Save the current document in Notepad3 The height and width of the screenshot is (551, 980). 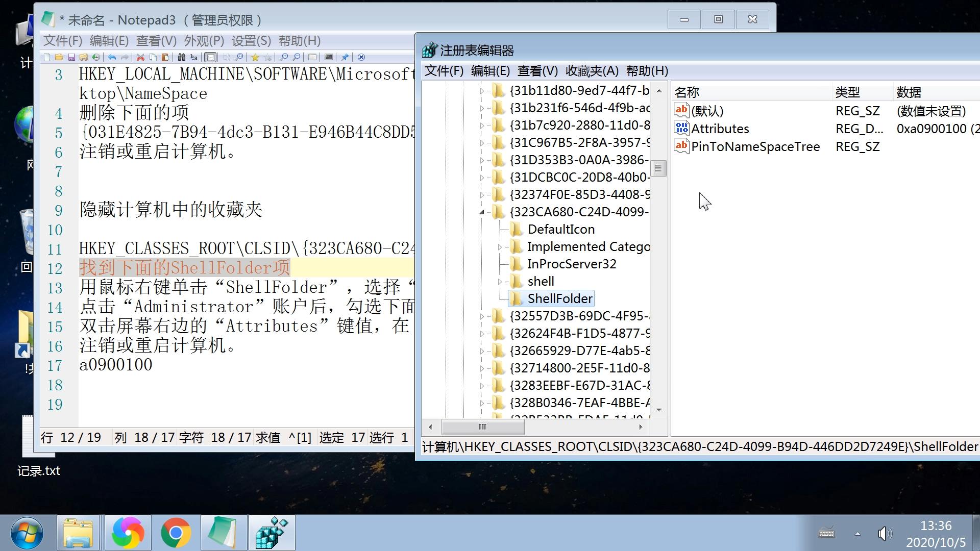[x=71, y=57]
